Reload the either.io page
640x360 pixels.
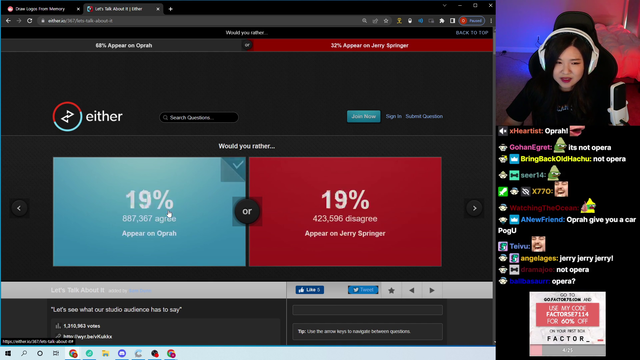pos(29,20)
